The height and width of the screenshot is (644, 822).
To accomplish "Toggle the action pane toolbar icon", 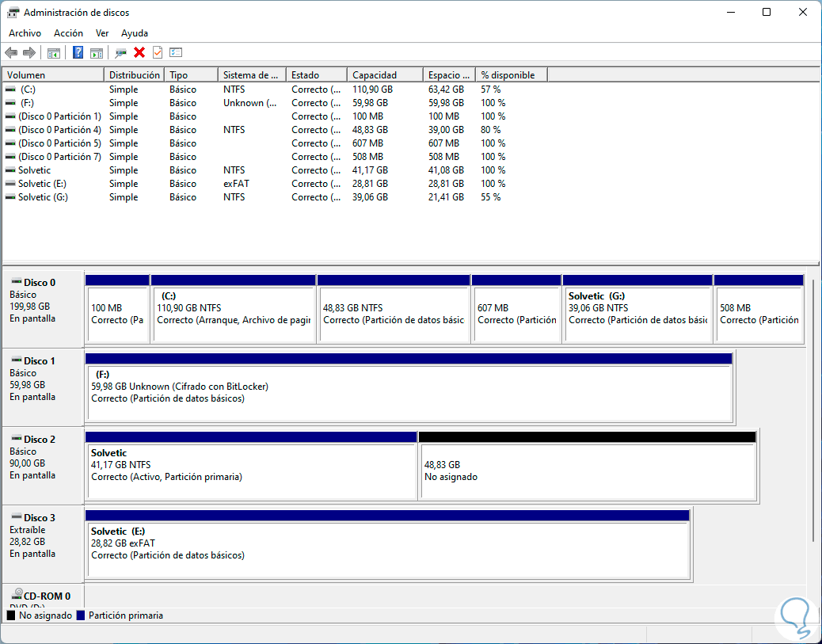I will point(97,52).
